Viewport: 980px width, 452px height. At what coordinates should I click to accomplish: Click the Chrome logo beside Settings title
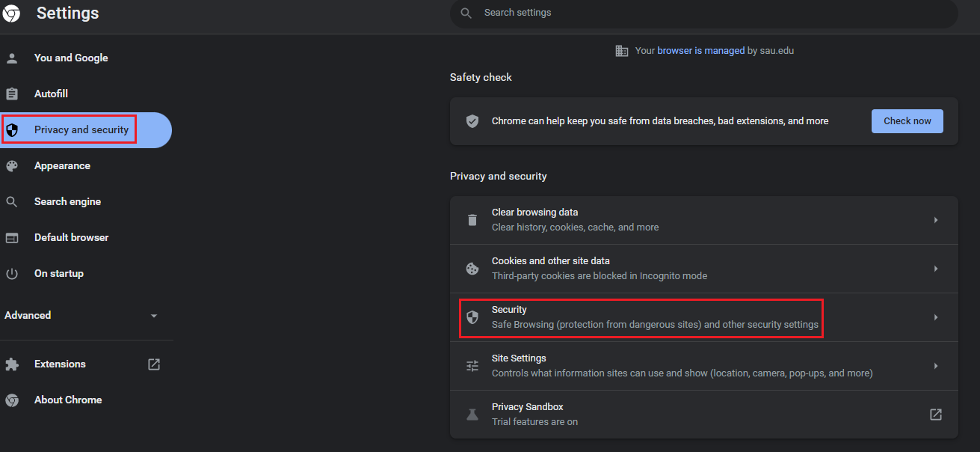point(11,13)
